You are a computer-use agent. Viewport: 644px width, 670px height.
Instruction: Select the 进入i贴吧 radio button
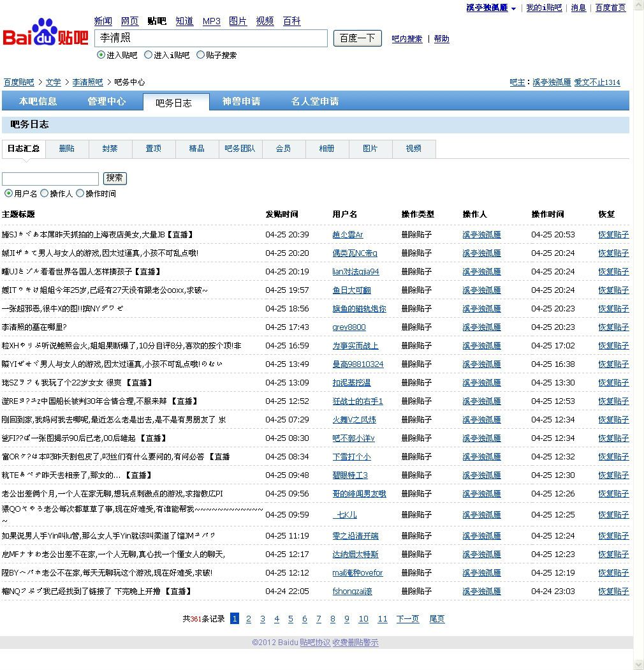(x=148, y=55)
